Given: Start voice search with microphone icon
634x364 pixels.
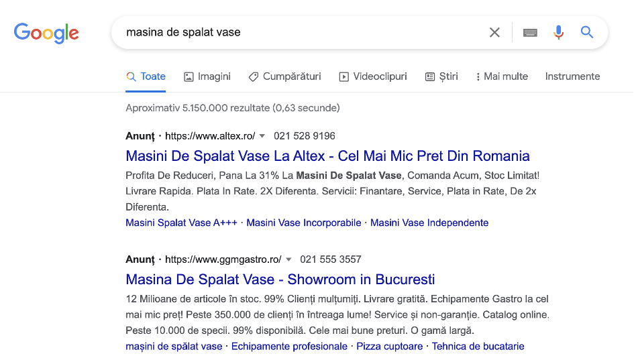Looking at the screenshot, I should pyautogui.click(x=558, y=32).
